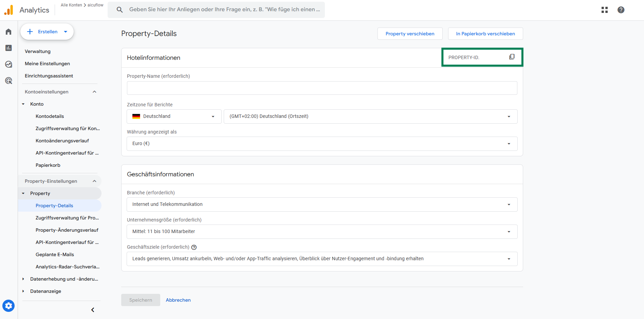Show help tooltip for Geschäftsziele

pyautogui.click(x=194, y=247)
